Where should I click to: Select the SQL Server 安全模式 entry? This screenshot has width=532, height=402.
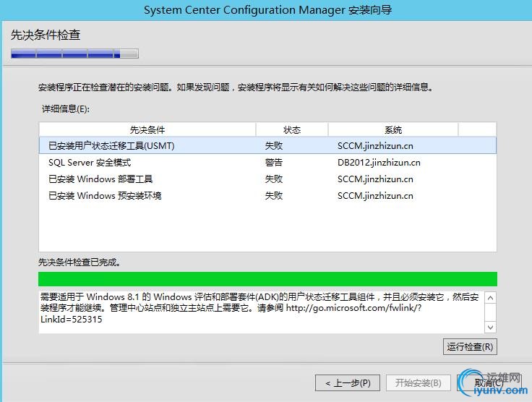[90, 162]
